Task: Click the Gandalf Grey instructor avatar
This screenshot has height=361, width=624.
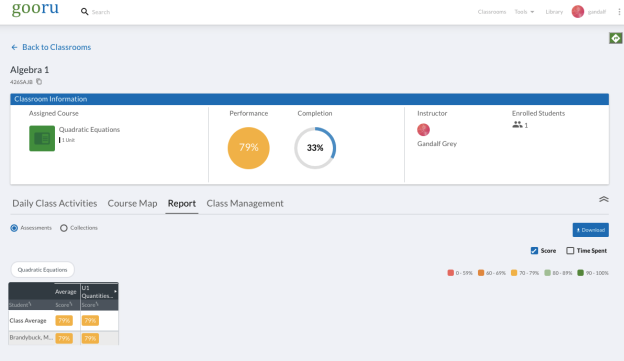Action: tap(423, 130)
